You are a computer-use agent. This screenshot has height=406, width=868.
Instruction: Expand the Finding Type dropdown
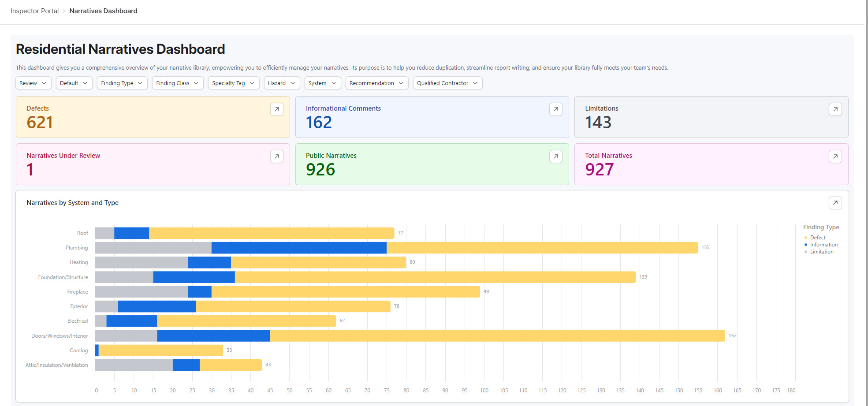pyautogui.click(x=122, y=83)
